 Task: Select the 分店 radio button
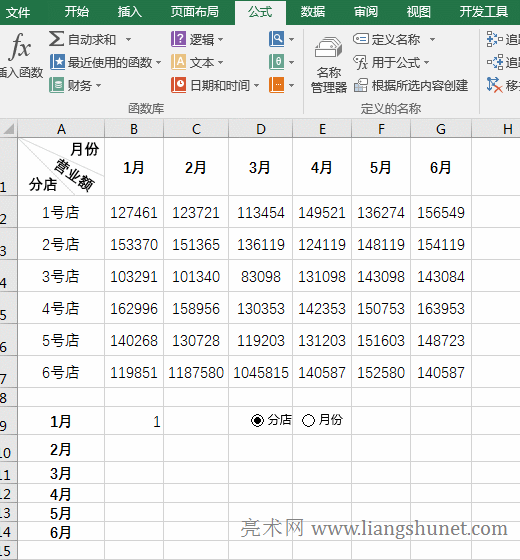coord(257,420)
